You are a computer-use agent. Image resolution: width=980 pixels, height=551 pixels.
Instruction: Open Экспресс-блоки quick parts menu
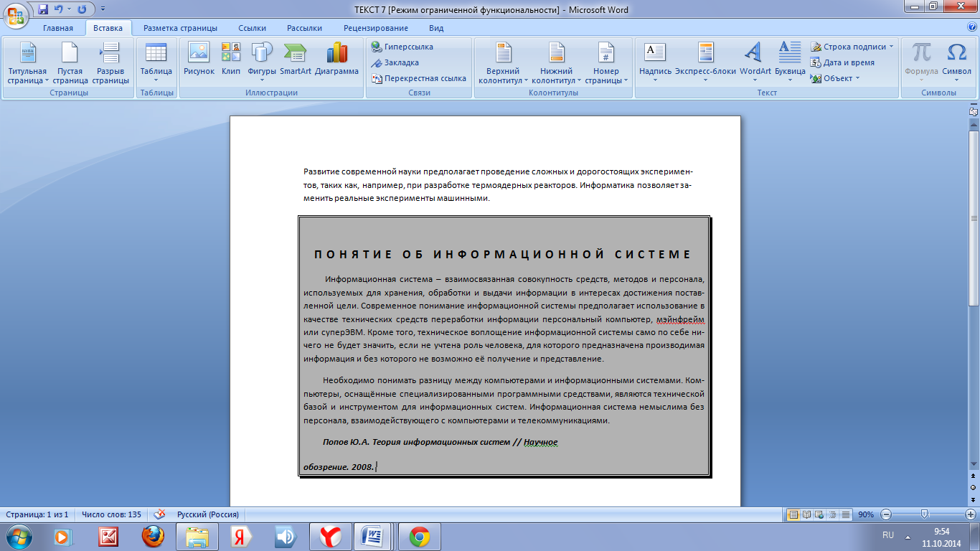(705, 62)
